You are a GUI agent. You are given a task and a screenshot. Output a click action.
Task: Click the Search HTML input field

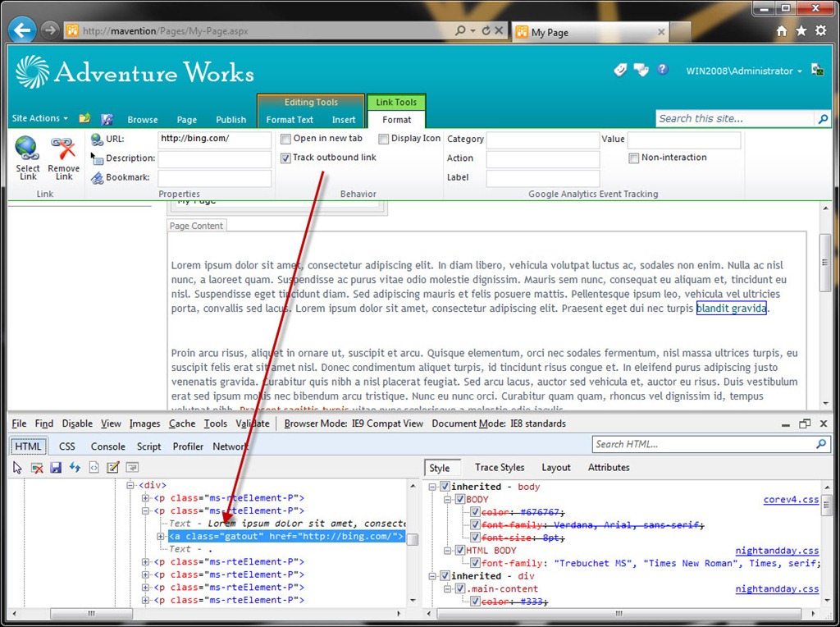[x=705, y=444]
